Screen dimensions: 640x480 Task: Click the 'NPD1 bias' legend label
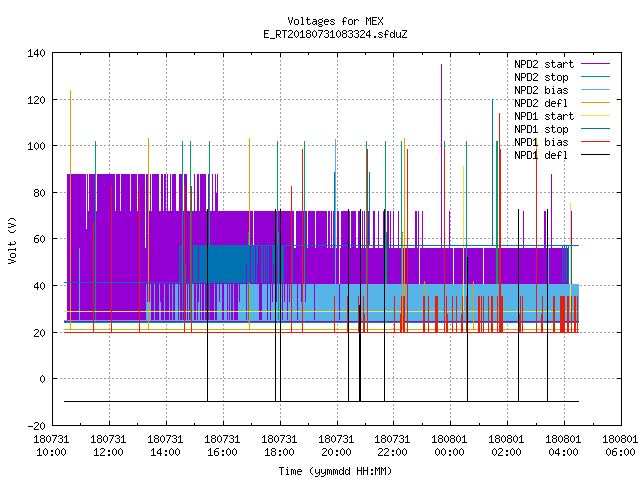541,142
